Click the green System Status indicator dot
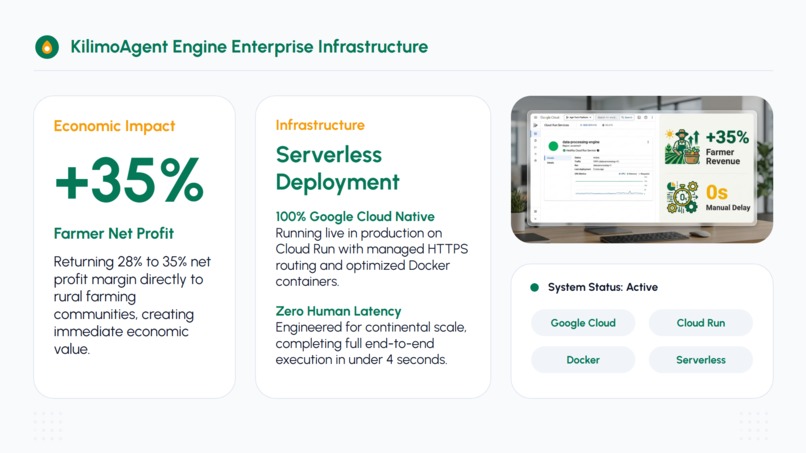806x453 pixels. [x=535, y=287]
